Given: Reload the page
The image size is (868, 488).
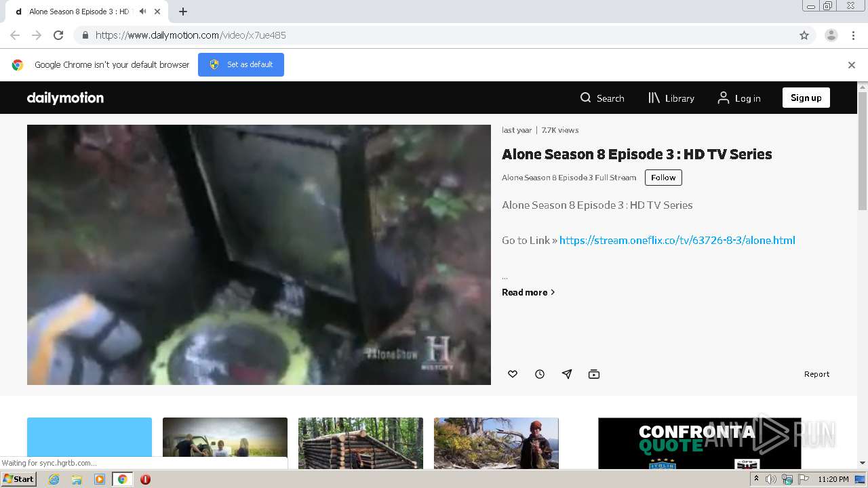Looking at the screenshot, I should tap(58, 35).
